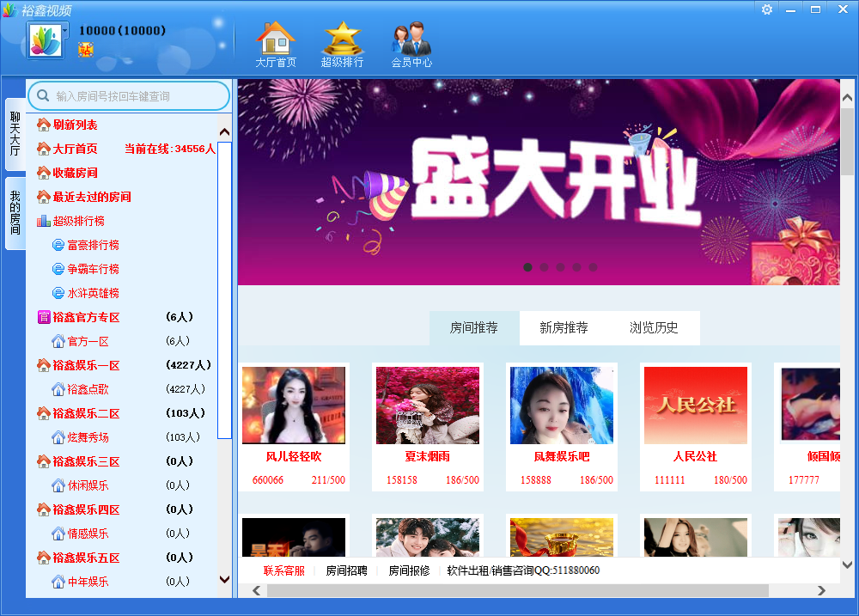859x616 pixels.
Task: Open the settings gear in title bar
Action: tap(767, 9)
